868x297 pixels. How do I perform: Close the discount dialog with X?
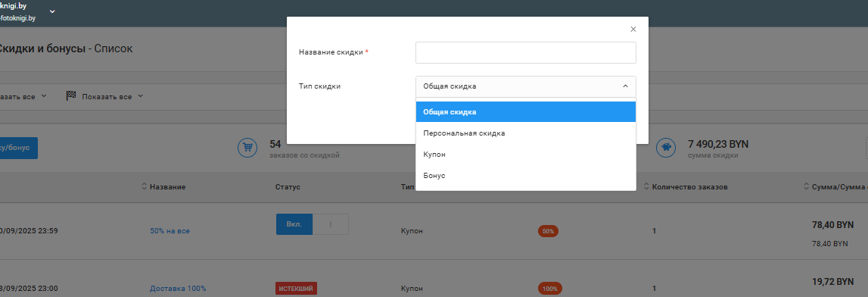[633, 30]
